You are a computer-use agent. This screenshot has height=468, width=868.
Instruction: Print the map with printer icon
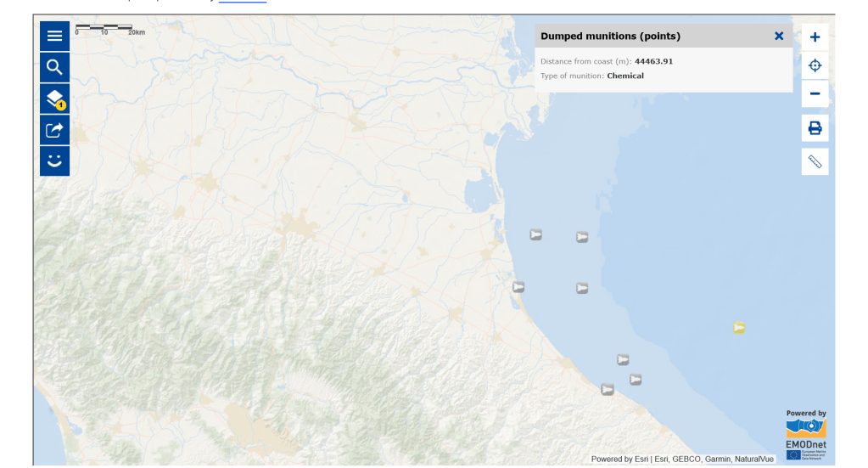tap(815, 128)
